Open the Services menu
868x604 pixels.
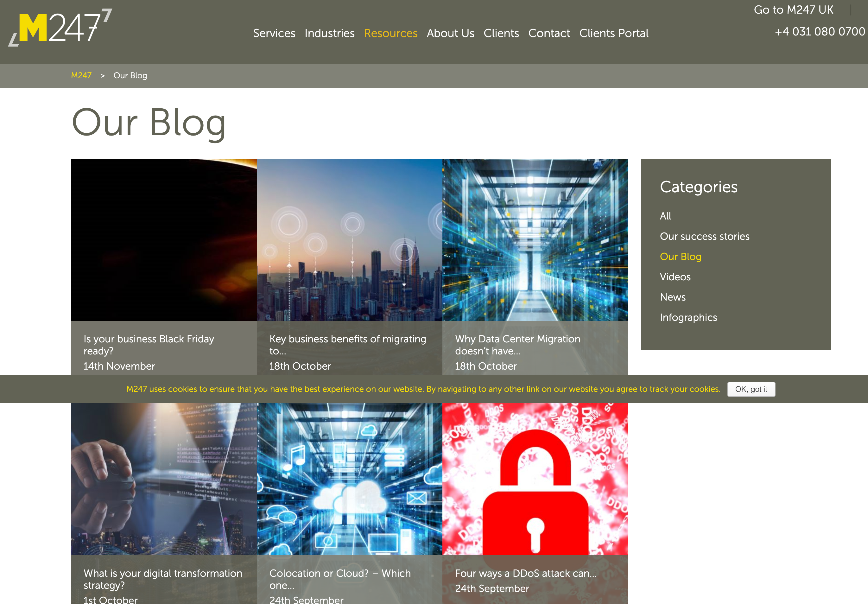point(274,33)
